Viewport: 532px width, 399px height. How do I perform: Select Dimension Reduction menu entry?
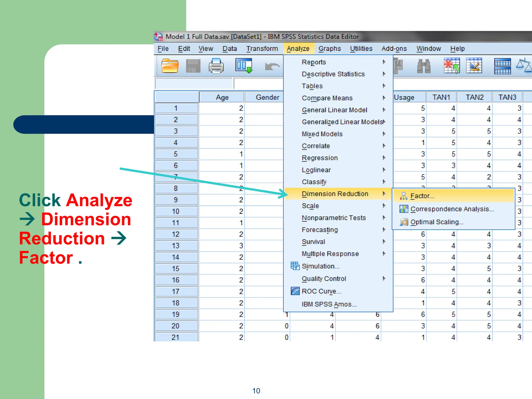tap(338, 194)
